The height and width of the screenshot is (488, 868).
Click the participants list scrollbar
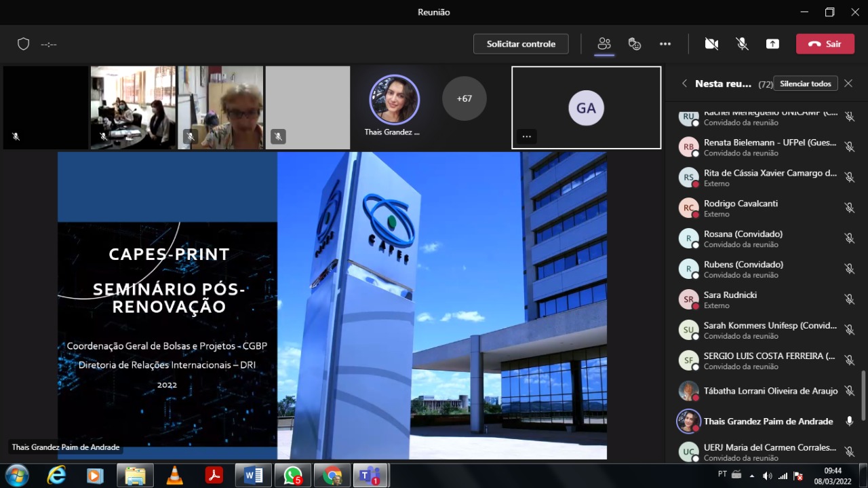coord(863,395)
